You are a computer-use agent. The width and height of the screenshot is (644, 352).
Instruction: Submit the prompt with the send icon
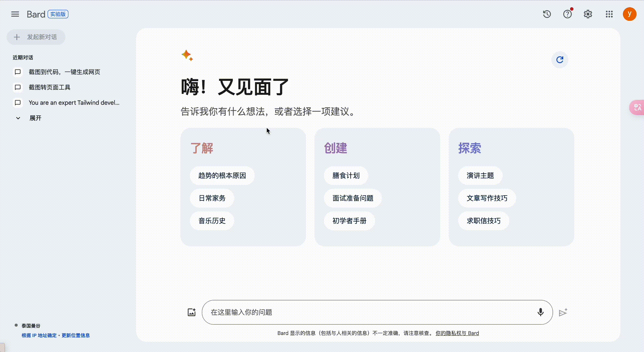[563, 312]
